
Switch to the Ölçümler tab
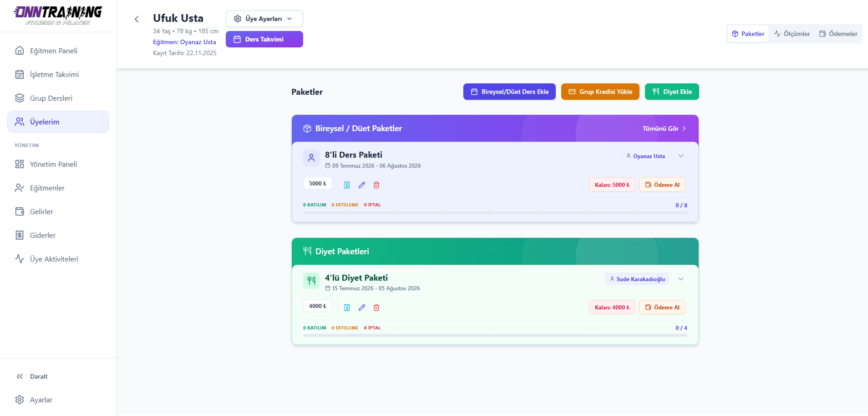pyautogui.click(x=792, y=34)
